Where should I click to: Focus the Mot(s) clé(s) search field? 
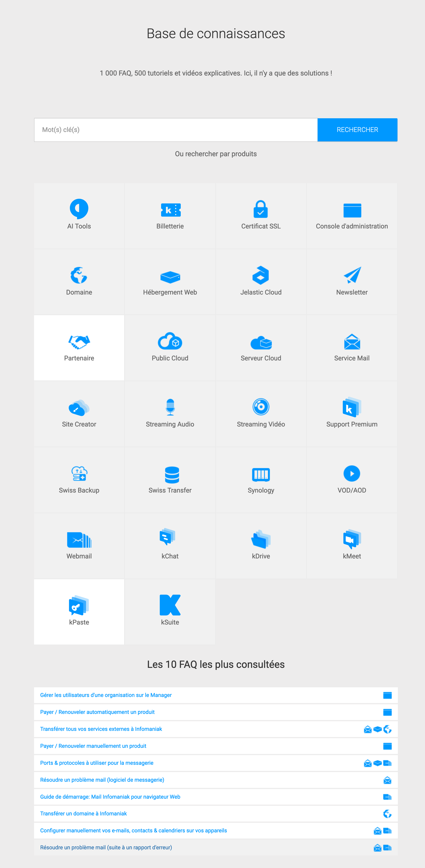(176, 130)
